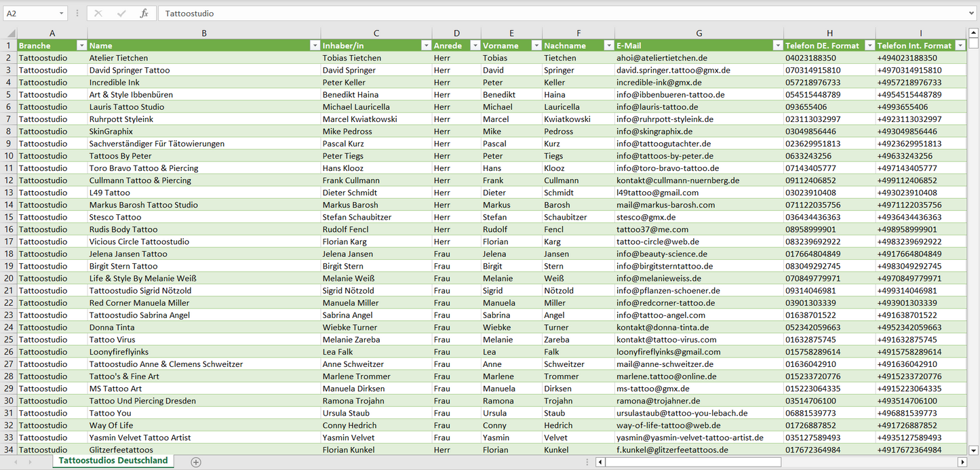Click into the formula bar text field
980x470 pixels.
[x=543, y=14]
